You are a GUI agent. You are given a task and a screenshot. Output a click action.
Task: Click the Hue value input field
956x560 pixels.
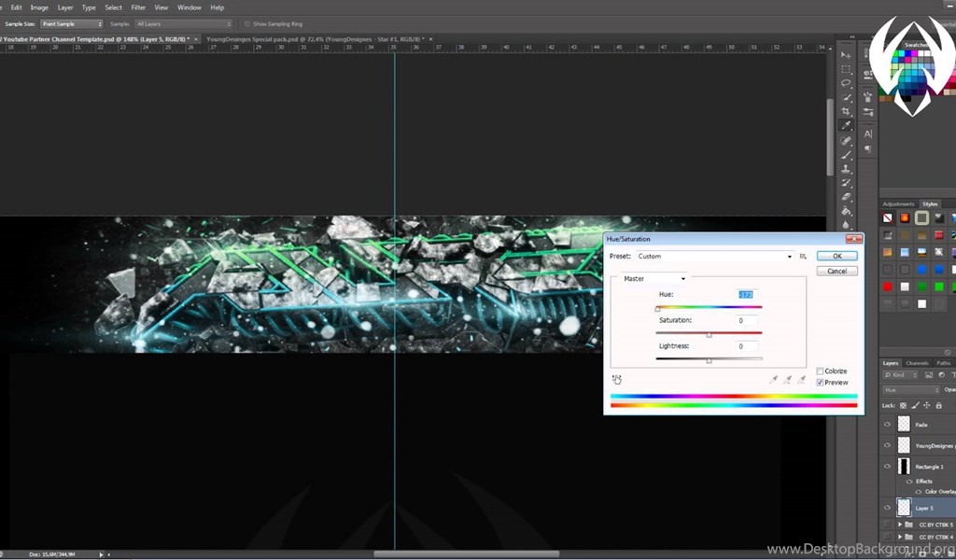[x=745, y=294]
